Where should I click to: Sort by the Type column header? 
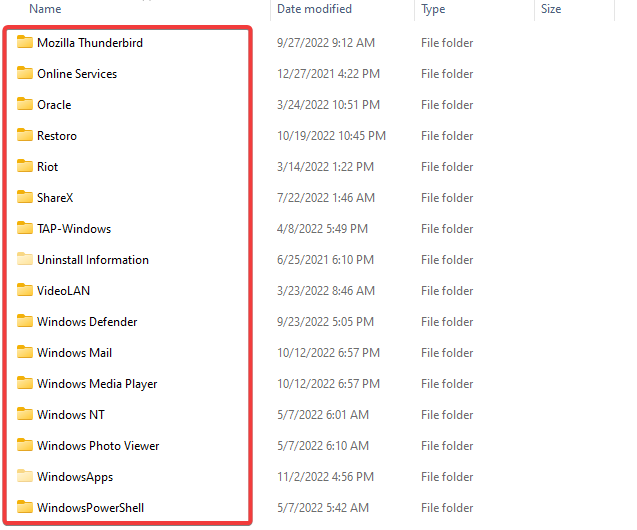point(433,9)
